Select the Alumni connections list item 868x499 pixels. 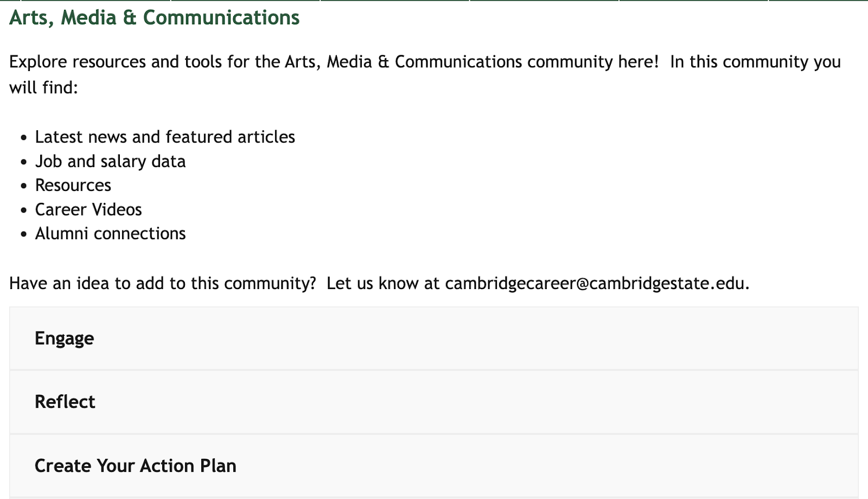110,234
